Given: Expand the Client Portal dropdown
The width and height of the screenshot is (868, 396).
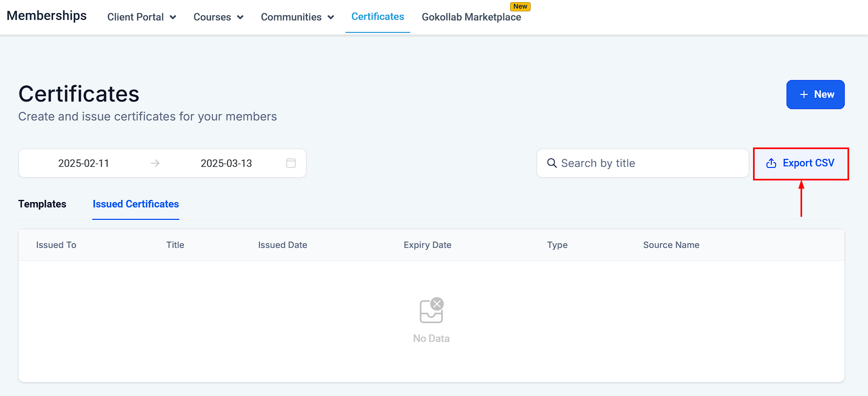Looking at the screenshot, I should (x=142, y=17).
